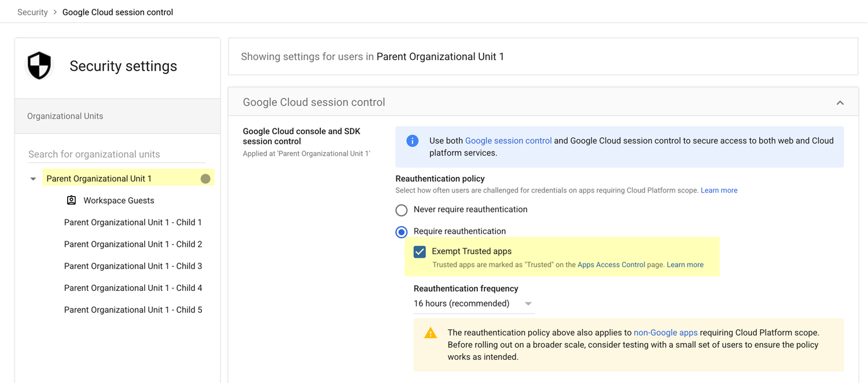This screenshot has width=868, height=383.
Task: Collapse Parent Organizational Unit 1 tree arrow
Action: click(33, 179)
